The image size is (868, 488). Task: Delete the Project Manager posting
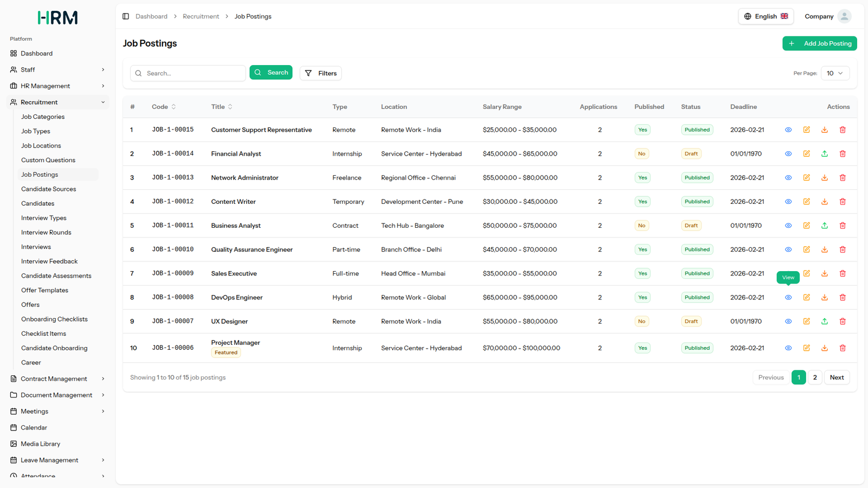843,348
